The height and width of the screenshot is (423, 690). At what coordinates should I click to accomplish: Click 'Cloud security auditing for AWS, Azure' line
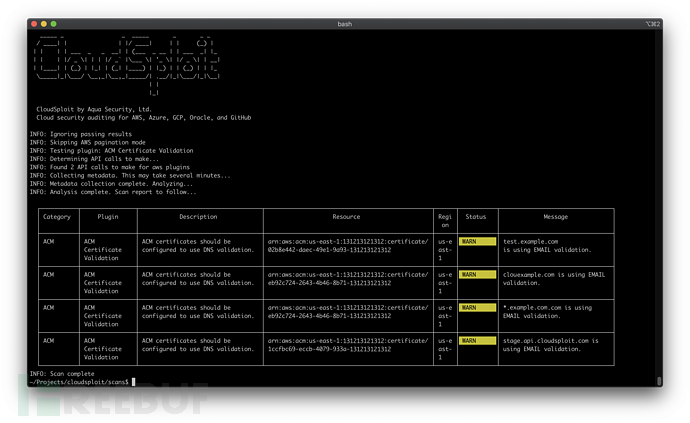pyautogui.click(x=143, y=118)
